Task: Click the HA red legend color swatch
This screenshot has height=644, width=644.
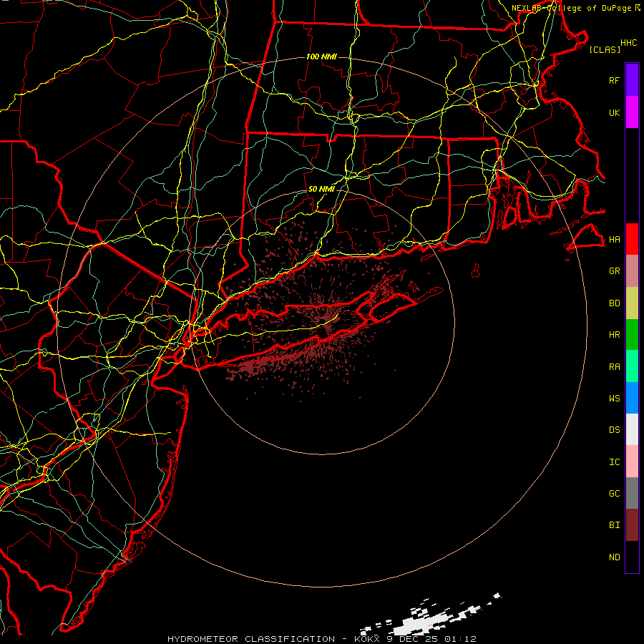Action: click(632, 239)
